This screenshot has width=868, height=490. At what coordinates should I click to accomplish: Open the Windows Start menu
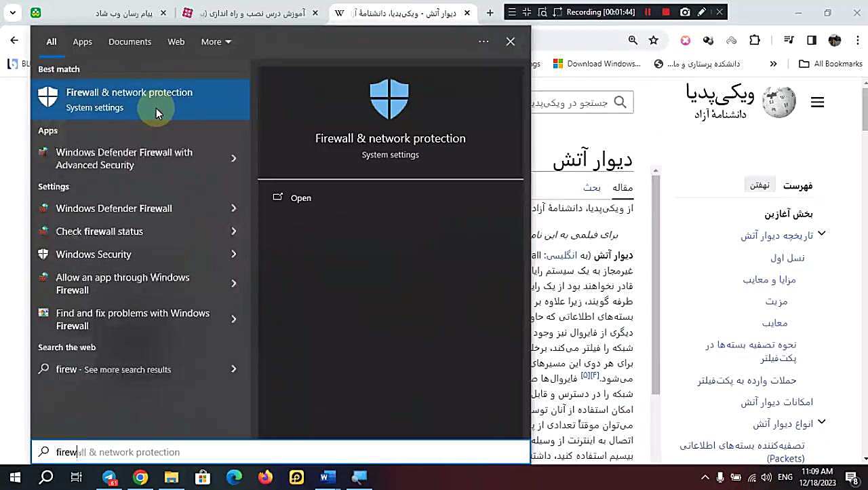[15, 478]
